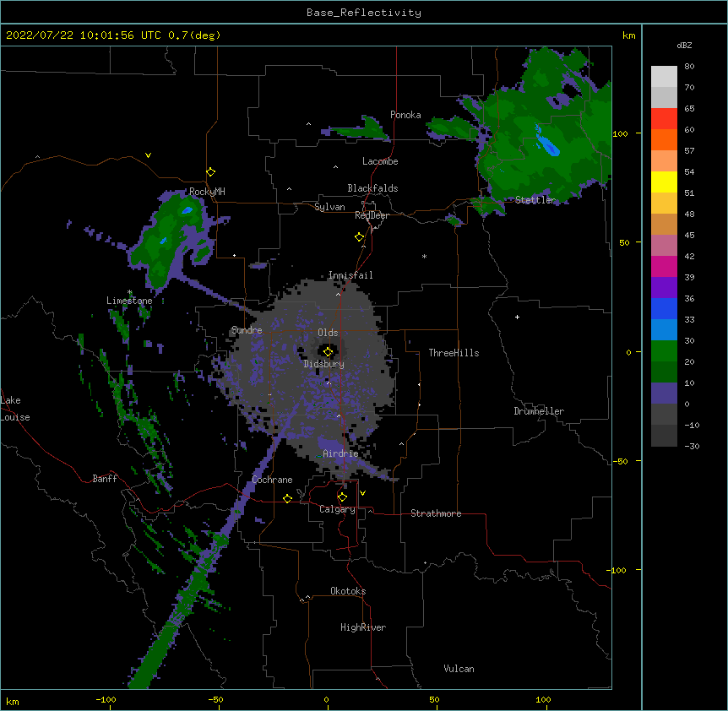Click the yellow V marker east of Calgary
Viewport: 728px width, 711px height.
point(362,493)
